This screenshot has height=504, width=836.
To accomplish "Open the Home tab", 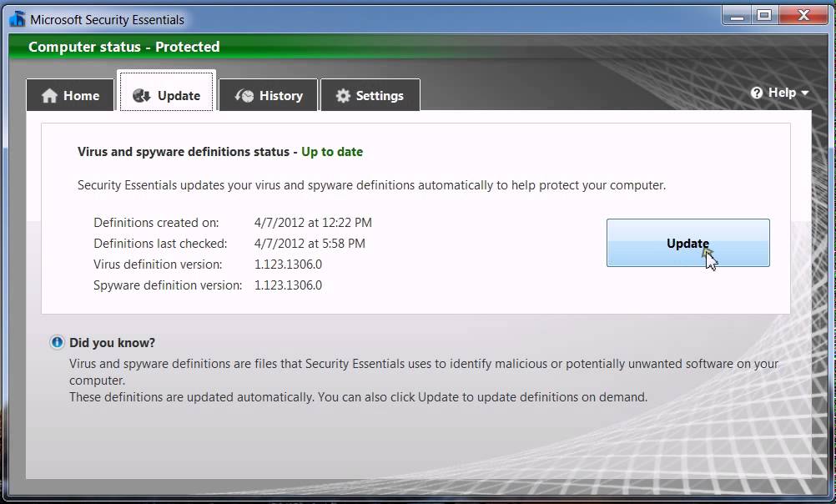I will tap(70, 95).
